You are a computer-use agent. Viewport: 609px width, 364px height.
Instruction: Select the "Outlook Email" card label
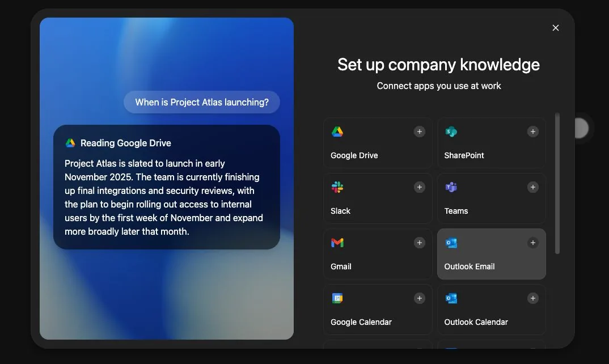[469, 266]
